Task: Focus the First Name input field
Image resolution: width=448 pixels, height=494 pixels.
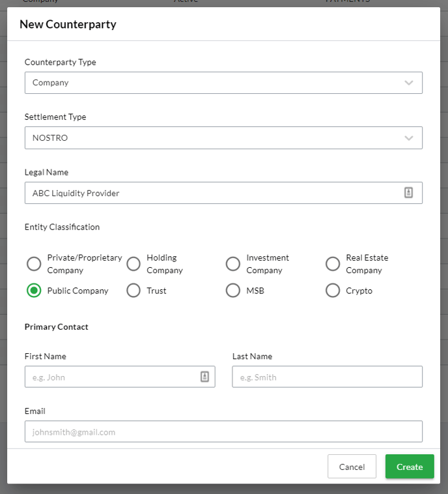Action: 111,377
